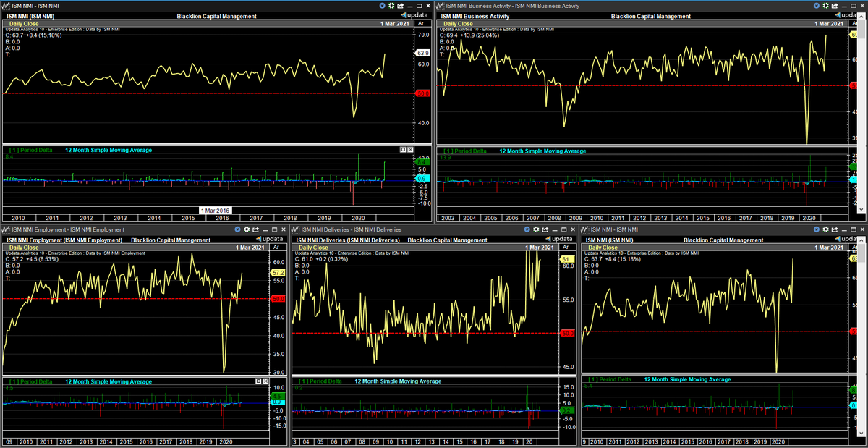
Task: Click 1 Mar 2021 date in Employment window
Action: [250, 248]
